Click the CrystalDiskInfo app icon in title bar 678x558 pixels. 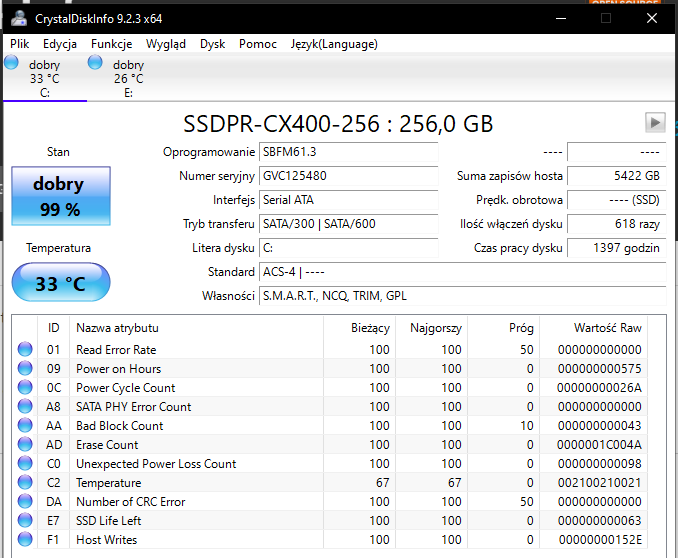click(x=19, y=19)
